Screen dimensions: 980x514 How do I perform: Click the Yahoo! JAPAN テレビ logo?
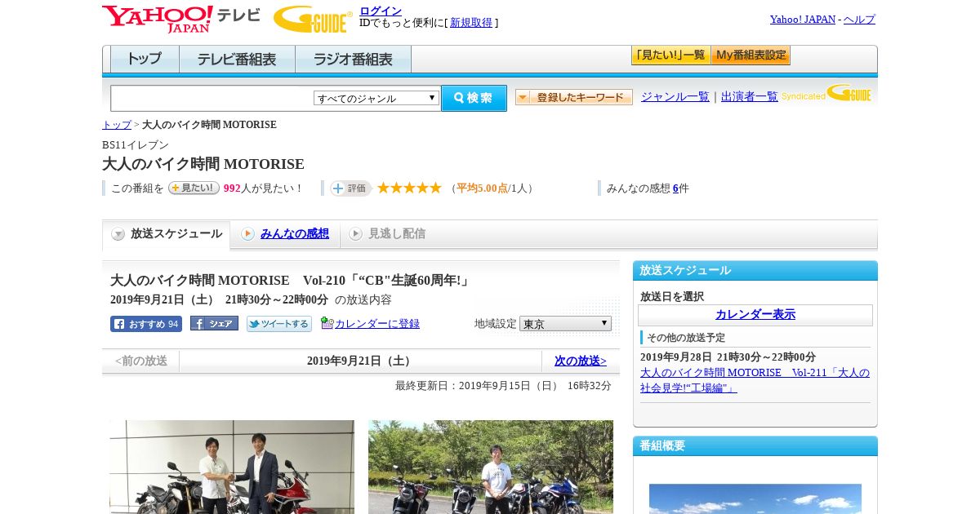(x=181, y=19)
